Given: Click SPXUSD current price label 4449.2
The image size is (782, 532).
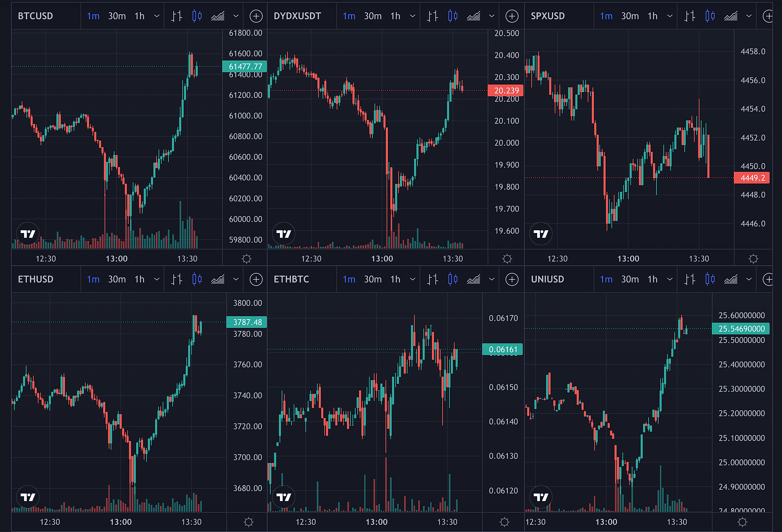Looking at the screenshot, I should click(x=752, y=178).
